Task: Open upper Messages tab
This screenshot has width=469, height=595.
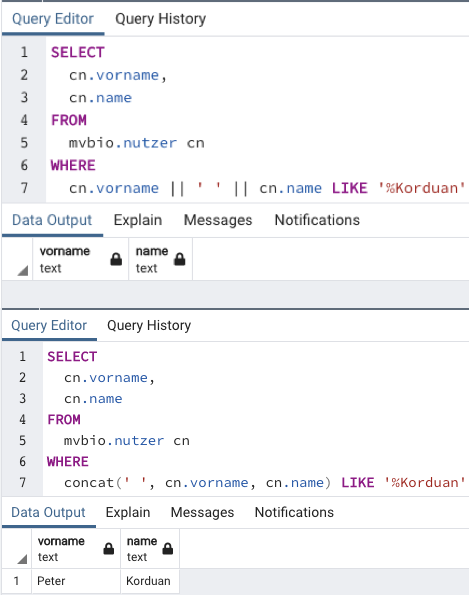Action: (218, 220)
